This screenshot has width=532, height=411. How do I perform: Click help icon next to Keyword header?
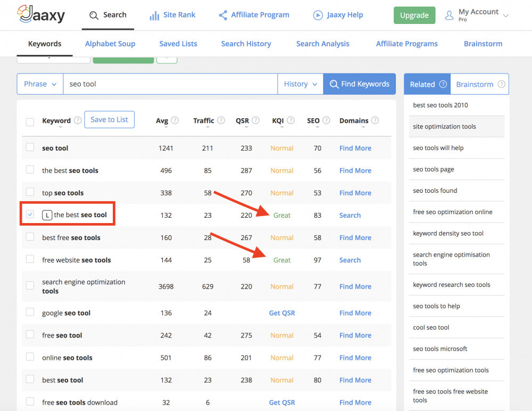(78, 120)
